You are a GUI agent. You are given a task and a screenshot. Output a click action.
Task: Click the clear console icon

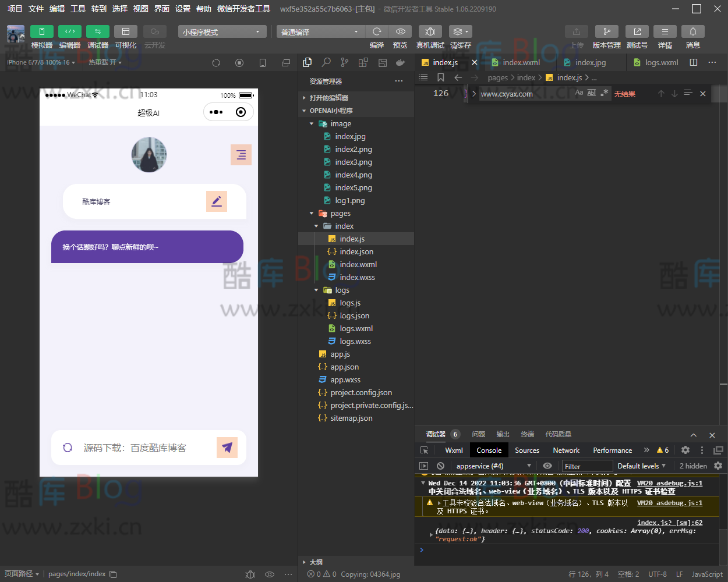click(x=441, y=466)
